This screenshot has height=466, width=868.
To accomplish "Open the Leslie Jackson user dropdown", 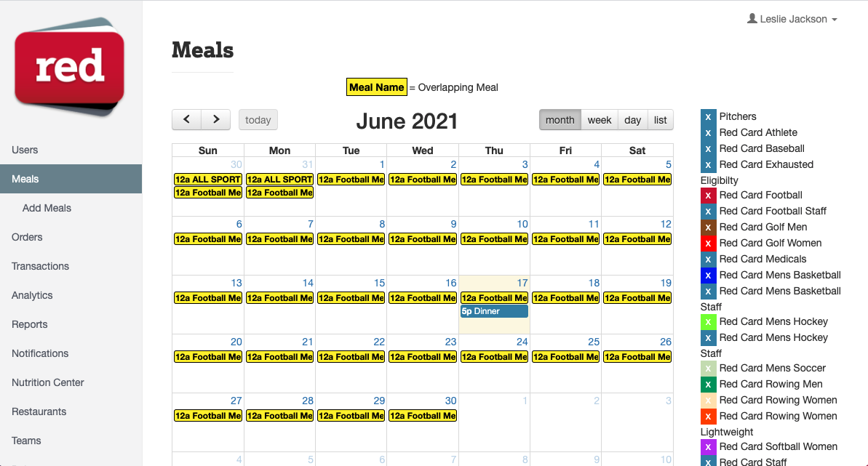I will click(x=792, y=19).
